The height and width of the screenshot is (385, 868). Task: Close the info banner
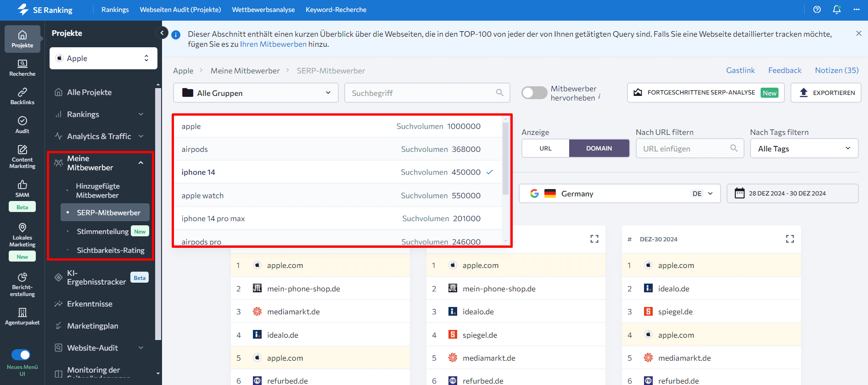[x=859, y=33]
